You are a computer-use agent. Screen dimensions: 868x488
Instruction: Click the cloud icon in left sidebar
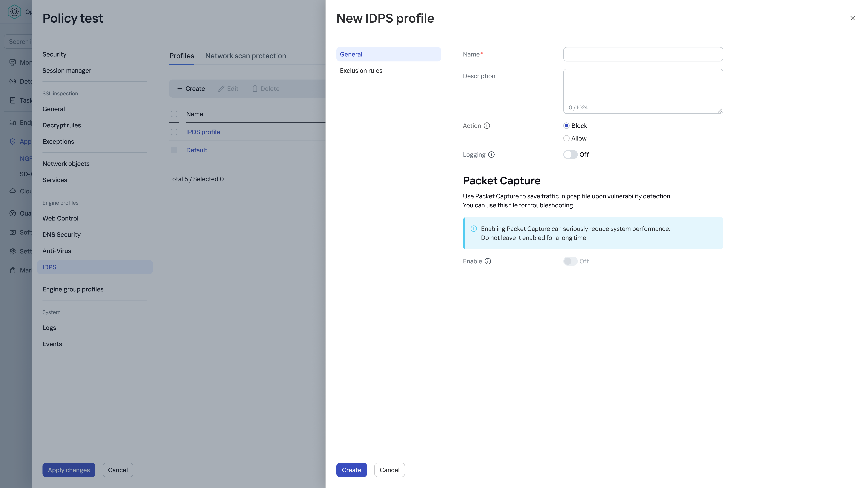tap(13, 191)
